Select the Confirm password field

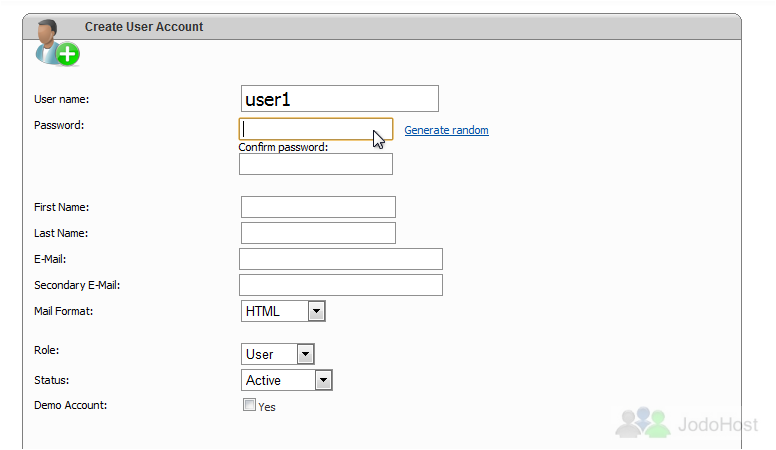316,164
